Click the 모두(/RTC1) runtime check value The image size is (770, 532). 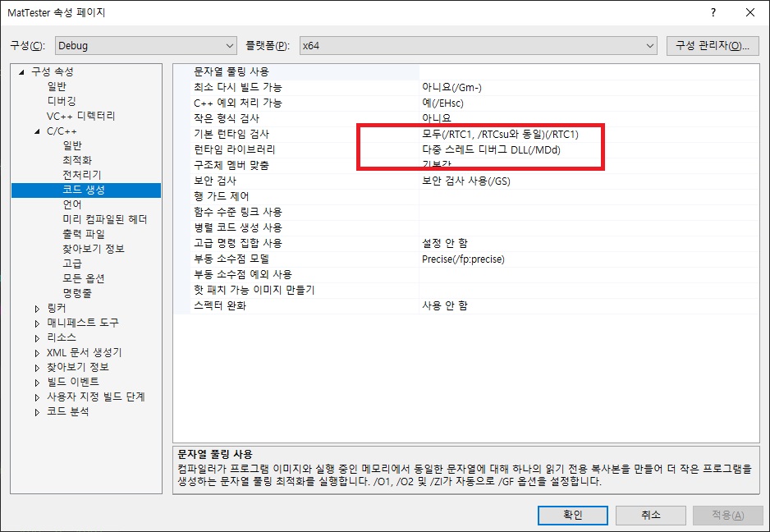(x=501, y=134)
